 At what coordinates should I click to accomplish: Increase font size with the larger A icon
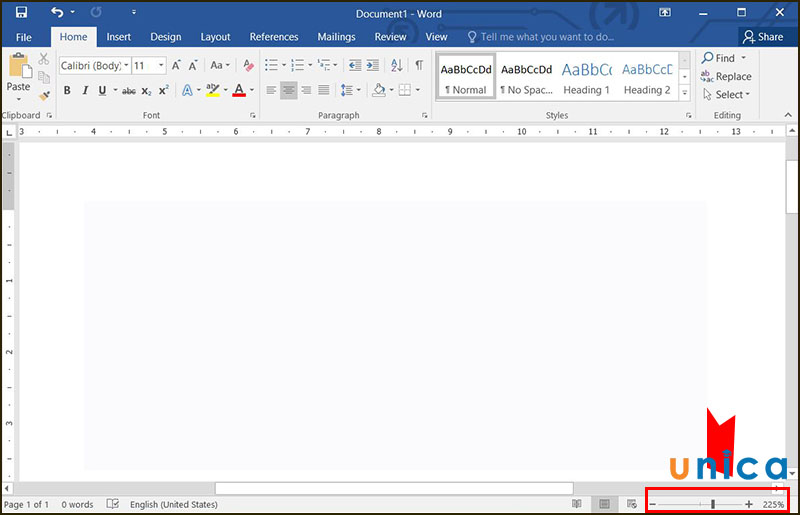point(176,65)
